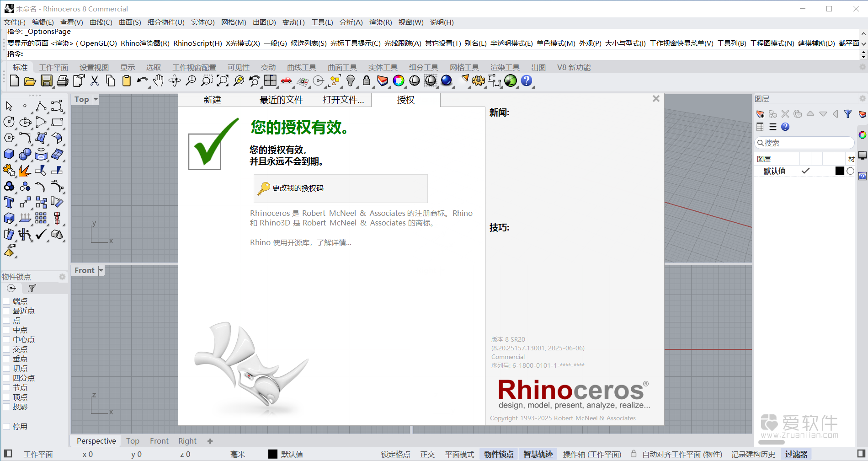The image size is (868, 461).
Task: Click the red car icon
Action: point(287,81)
